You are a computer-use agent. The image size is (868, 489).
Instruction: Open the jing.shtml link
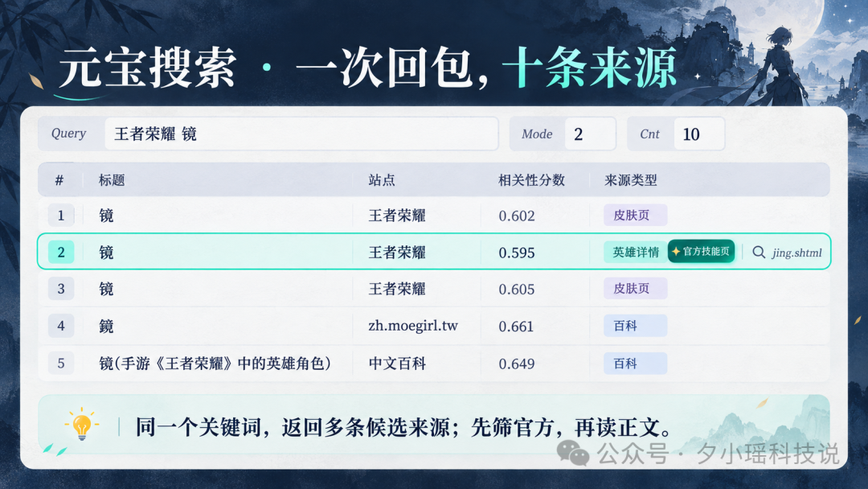(x=796, y=253)
